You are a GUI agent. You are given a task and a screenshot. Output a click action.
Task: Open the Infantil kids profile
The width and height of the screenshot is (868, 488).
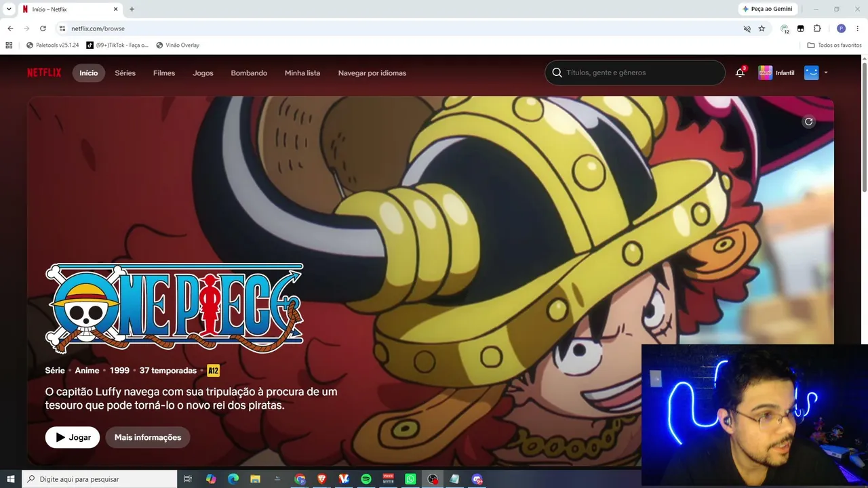click(776, 73)
